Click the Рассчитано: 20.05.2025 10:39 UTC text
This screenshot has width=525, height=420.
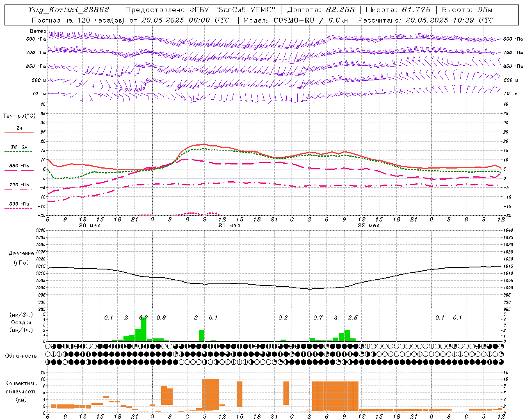426,20
